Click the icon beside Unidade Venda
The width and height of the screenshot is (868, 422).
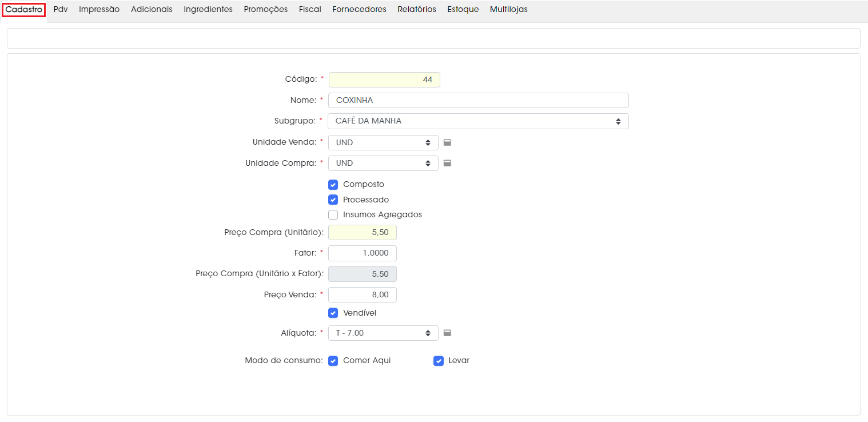click(448, 142)
